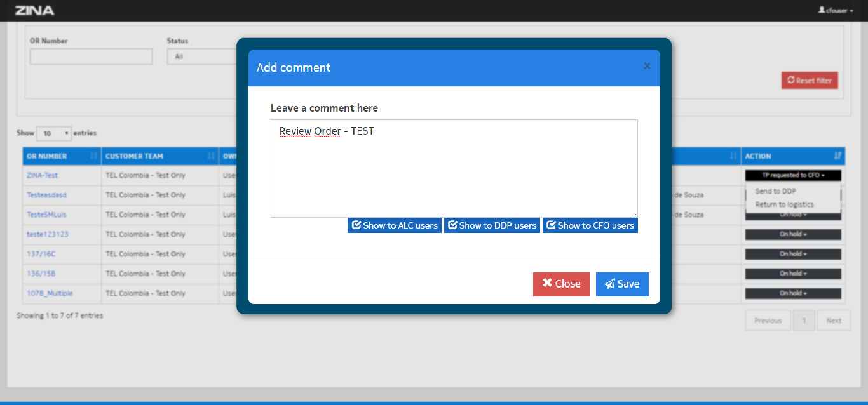Expand the show entries count dropdown

(x=54, y=133)
